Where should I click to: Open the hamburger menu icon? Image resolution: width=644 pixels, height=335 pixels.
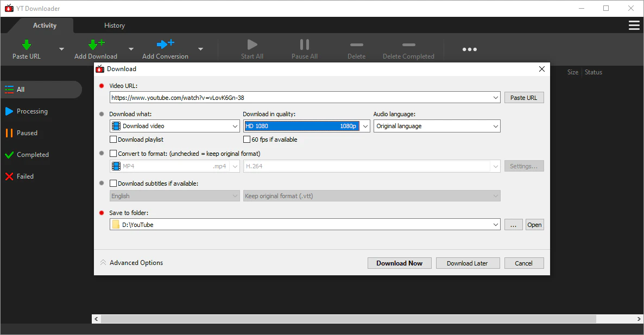click(x=634, y=26)
